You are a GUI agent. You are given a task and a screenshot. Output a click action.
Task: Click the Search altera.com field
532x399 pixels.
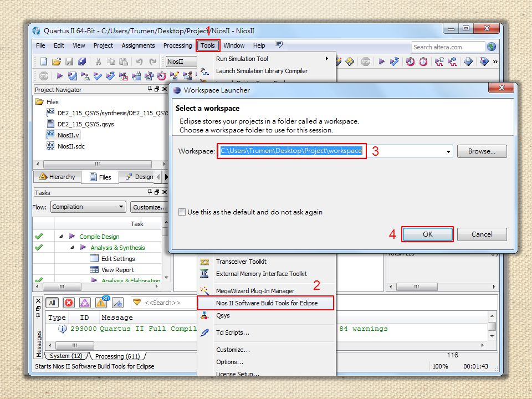click(x=448, y=47)
